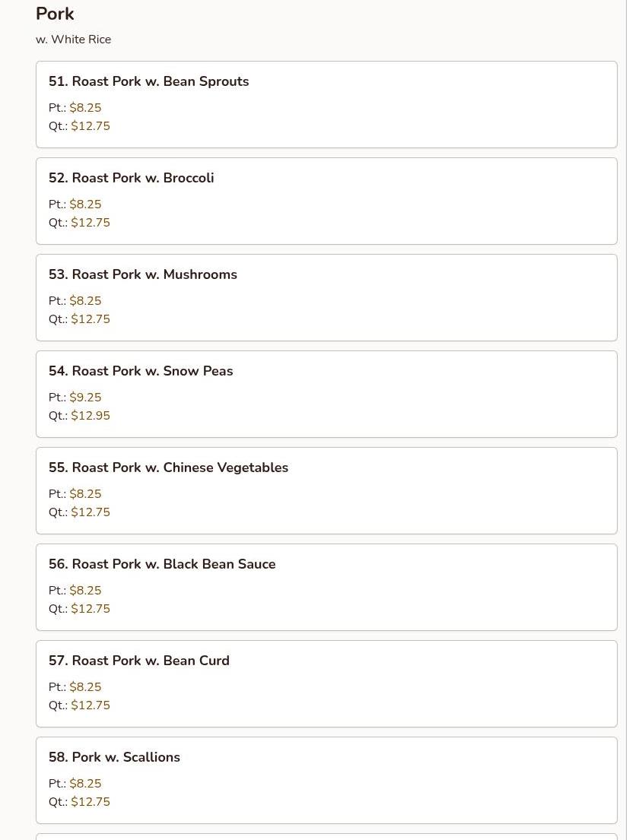Choose Roast Pork w. Mushrooms title
Image resolution: width=642 pixels, height=840 pixels.
point(143,274)
